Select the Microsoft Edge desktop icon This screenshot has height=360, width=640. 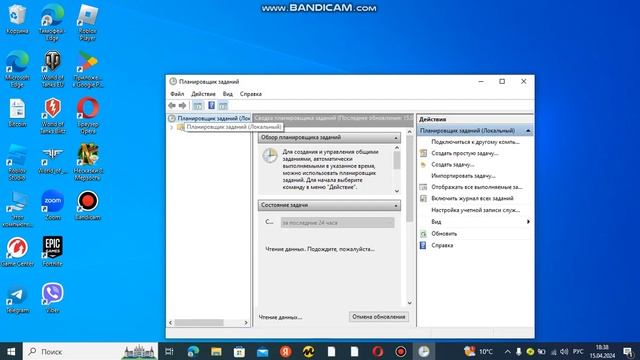[x=17, y=69]
